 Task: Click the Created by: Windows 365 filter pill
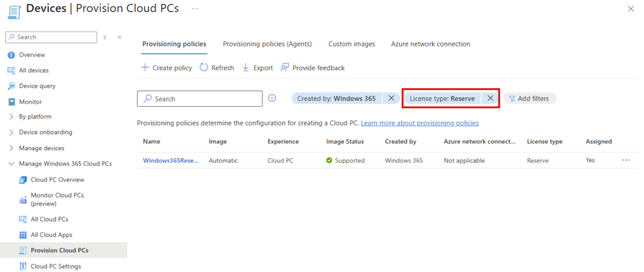336,99
